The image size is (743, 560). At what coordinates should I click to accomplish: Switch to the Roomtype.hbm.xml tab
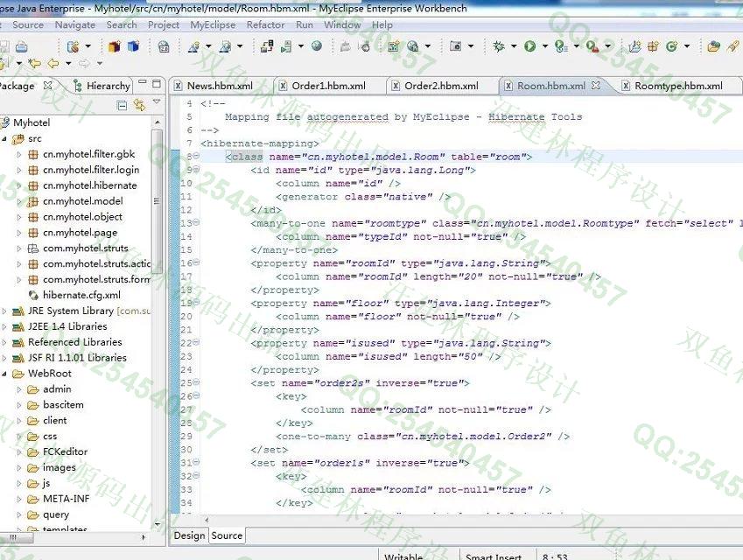click(x=678, y=86)
